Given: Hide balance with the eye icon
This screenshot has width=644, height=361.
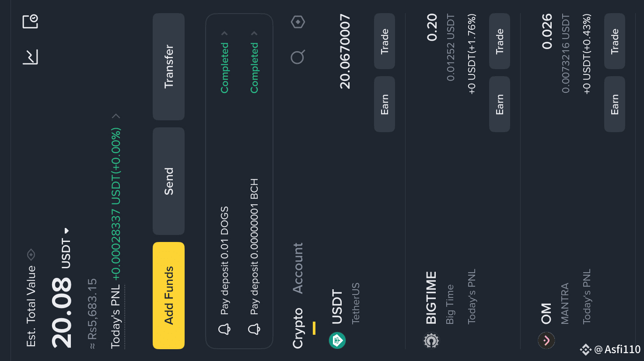Looking at the screenshot, I should (x=31, y=254).
